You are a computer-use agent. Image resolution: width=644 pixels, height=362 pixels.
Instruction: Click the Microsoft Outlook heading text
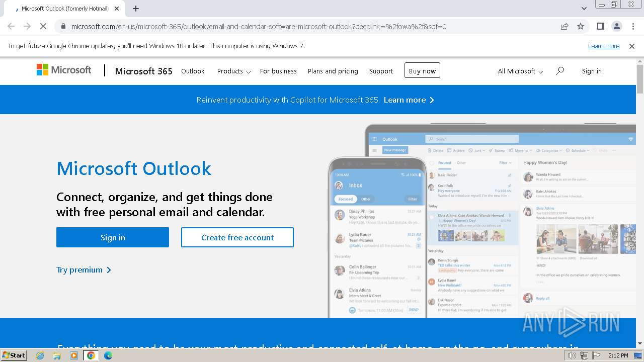[134, 168]
